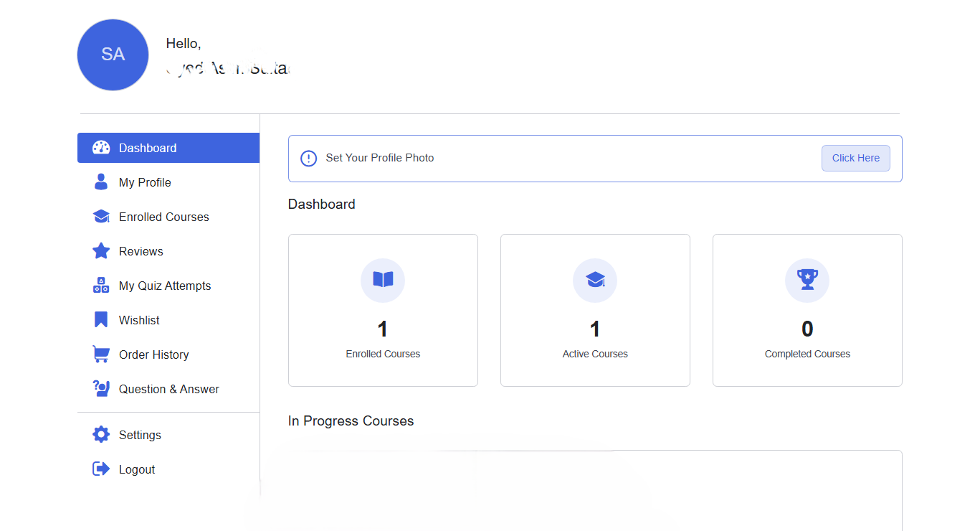This screenshot has height=531, width=980.
Task: Click the Order History cart icon
Action: 100,354
